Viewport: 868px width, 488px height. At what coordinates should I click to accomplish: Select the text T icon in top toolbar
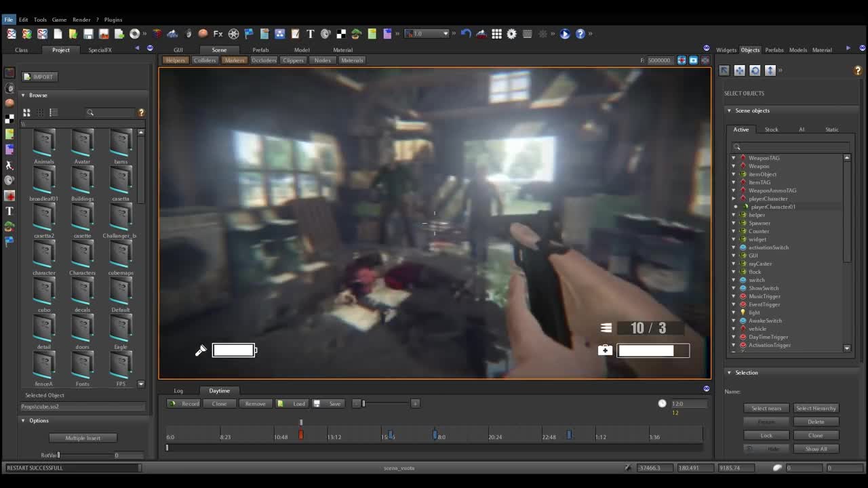310,34
